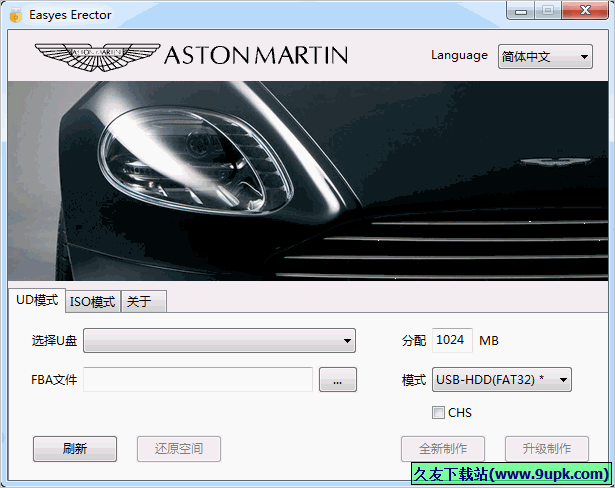Click the FBA文件 label text
The image size is (615, 488).
click(54, 379)
